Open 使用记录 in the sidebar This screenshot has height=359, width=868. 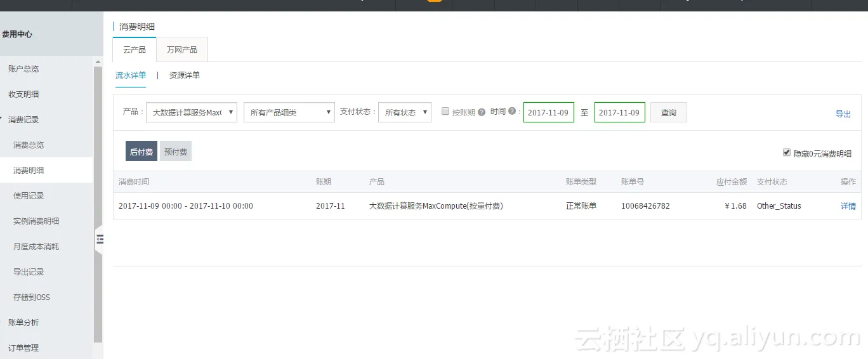pos(29,195)
